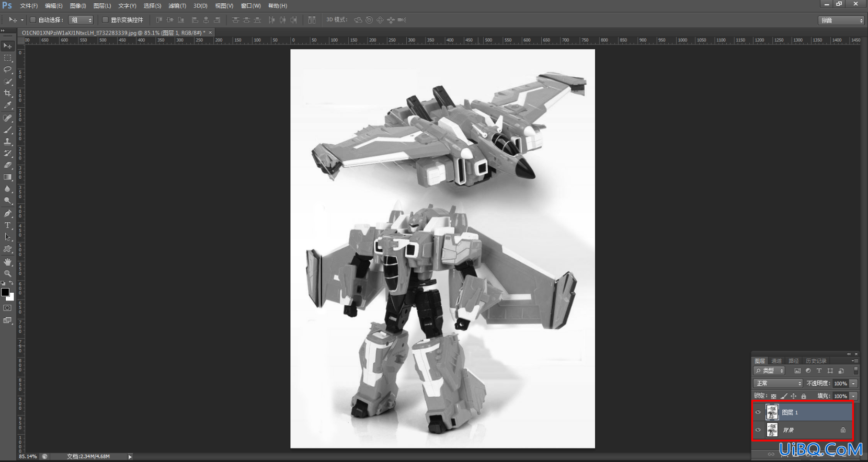868x462 pixels.
Task: Switch to the 历史记录 tab
Action: (816, 361)
